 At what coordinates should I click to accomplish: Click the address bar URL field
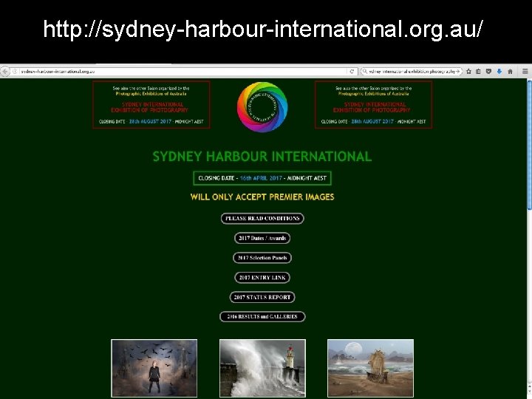click(x=183, y=72)
